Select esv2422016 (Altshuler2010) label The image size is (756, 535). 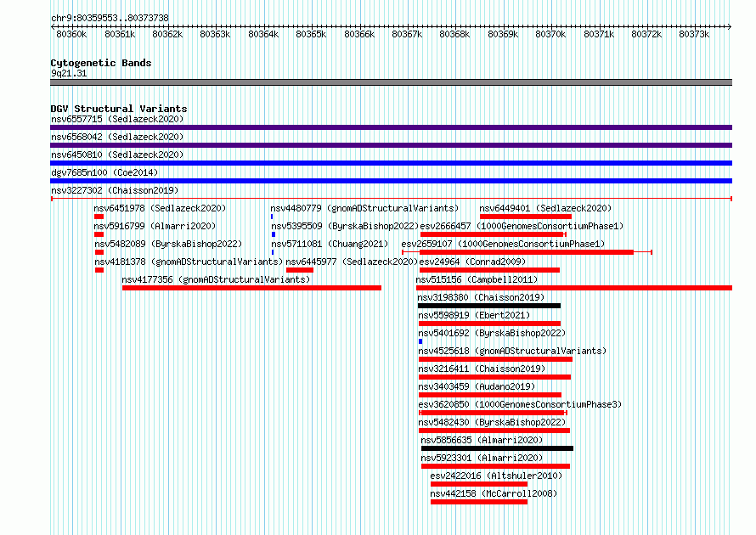[496, 476]
